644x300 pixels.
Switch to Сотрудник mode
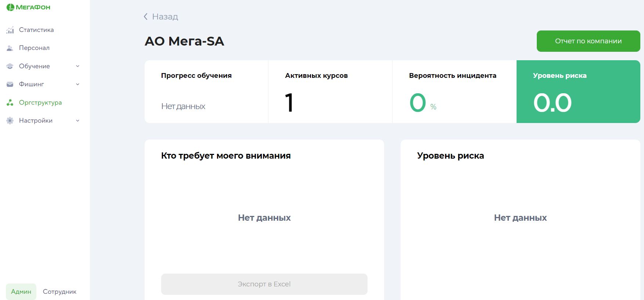pos(59,292)
